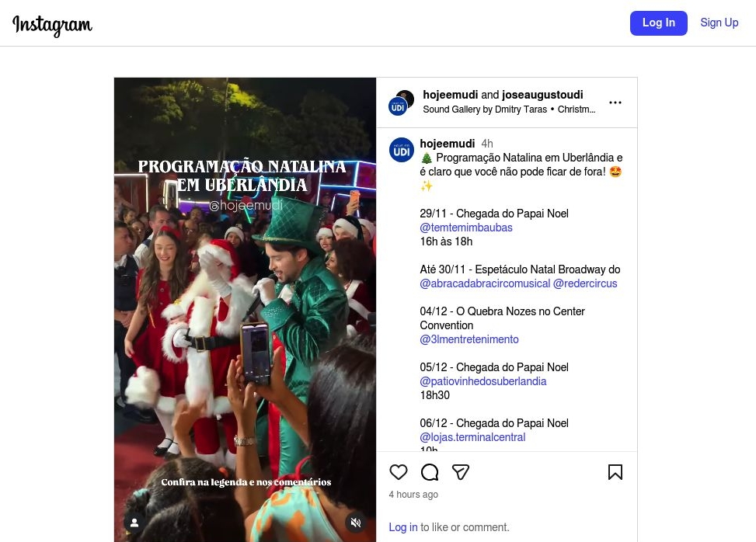Open joseaugustoudi profile in header
Image resolution: width=756 pixels, height=542 pixels.
pyautogui.click(x=542, y=95)
